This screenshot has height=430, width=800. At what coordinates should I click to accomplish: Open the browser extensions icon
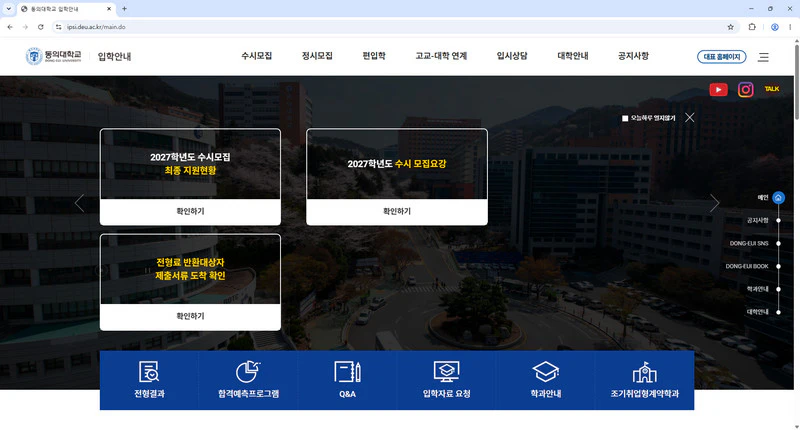752,27
